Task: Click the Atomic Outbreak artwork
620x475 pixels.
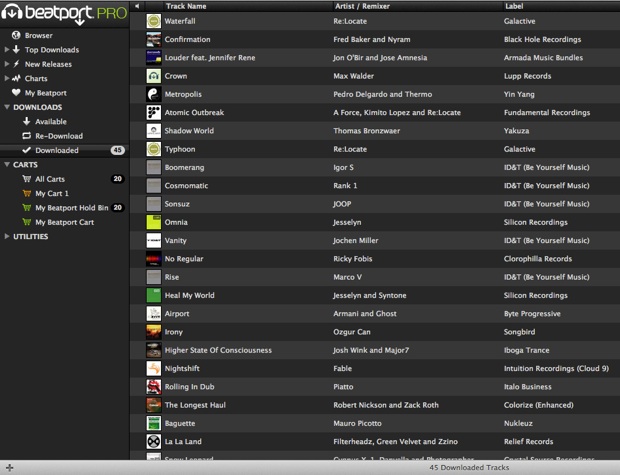Action: [x=154, y=112]
